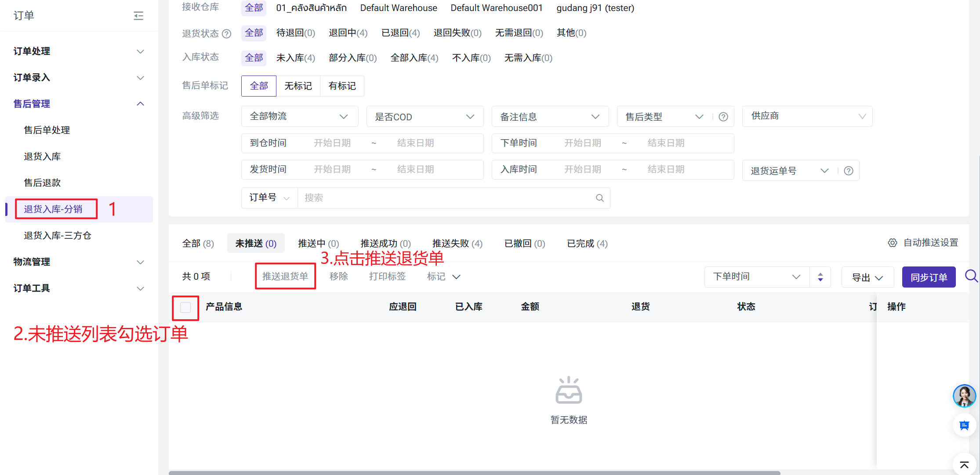980x475 pixels.
Task: Collapse the sidebar menu icon
Action: pos(138,16)
